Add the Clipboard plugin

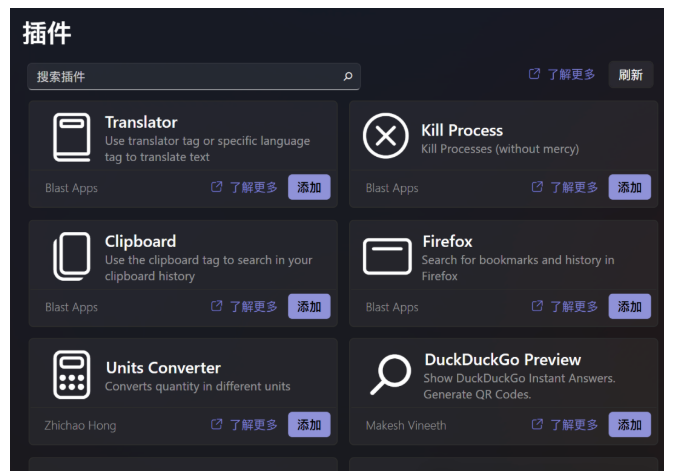[309, 307]
